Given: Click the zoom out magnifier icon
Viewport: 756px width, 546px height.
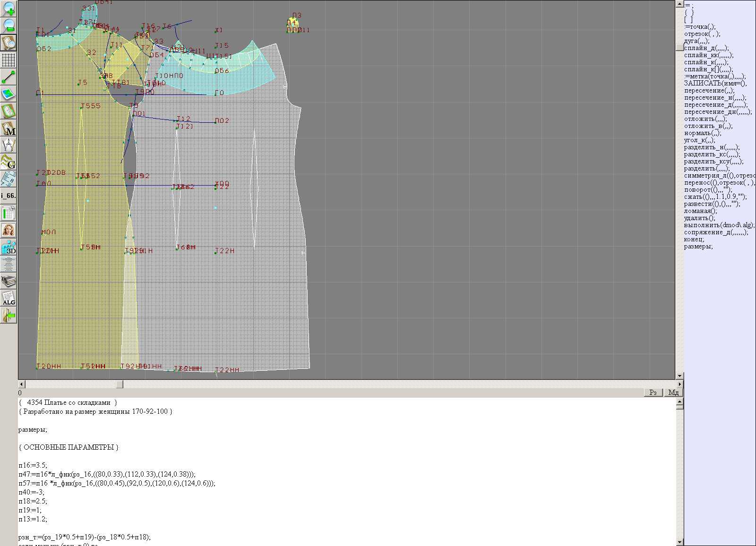Looking at the screenshot, I should (9, 26).
